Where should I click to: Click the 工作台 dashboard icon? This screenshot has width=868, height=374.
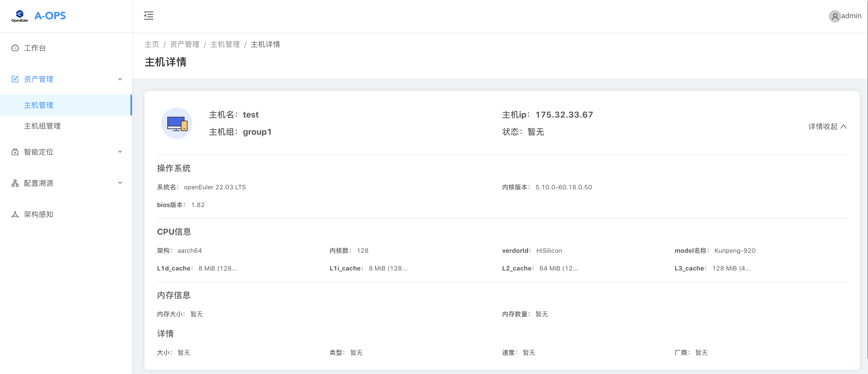(x=15, y=48)
